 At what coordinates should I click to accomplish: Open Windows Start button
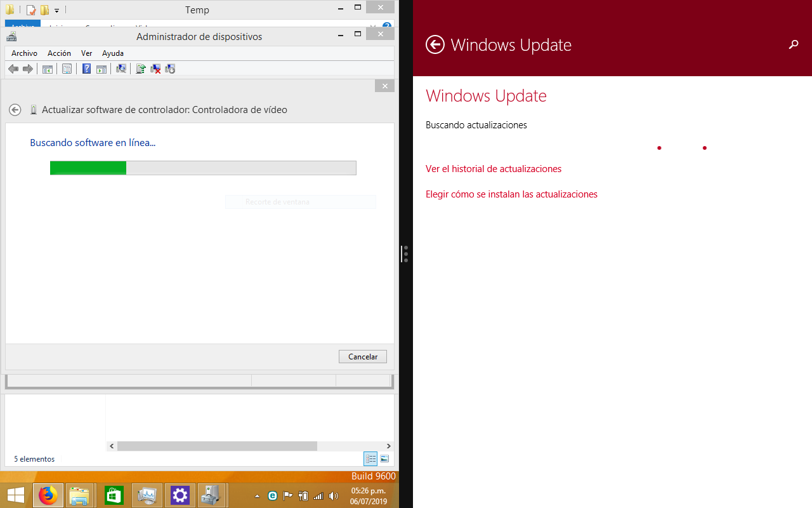pyautogui.click(x=16, y=495)
